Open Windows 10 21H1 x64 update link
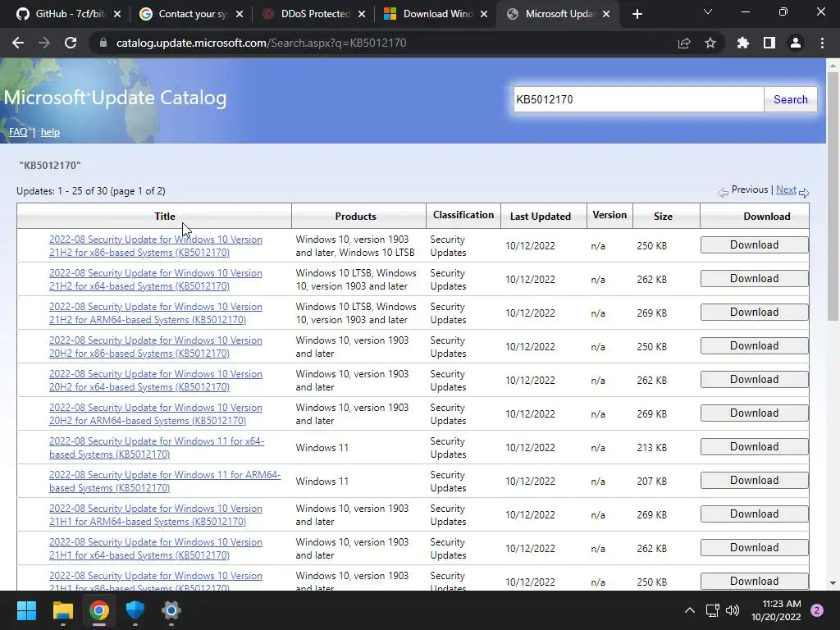This screenshot has height=630, width=840. tap(156, 549)
